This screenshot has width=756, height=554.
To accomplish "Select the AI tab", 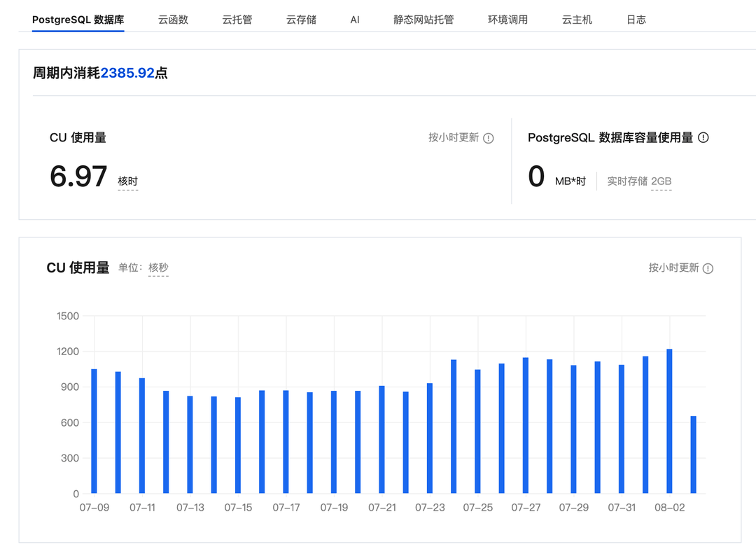I will click(x=355, y=20).
